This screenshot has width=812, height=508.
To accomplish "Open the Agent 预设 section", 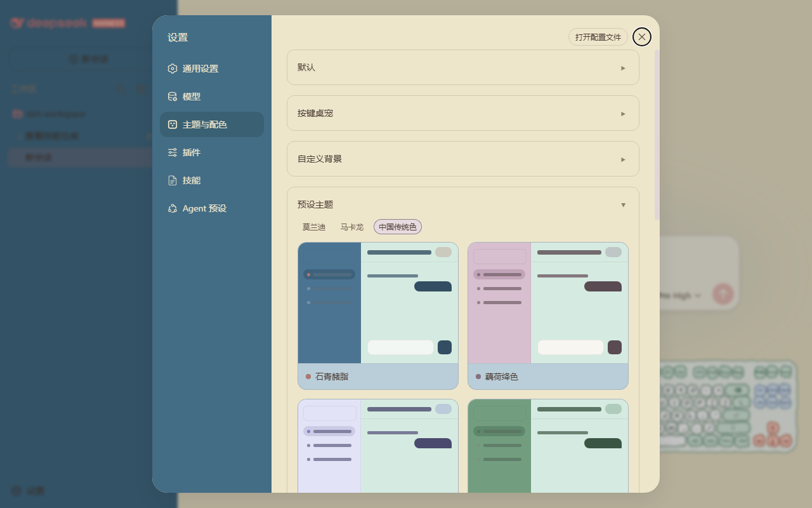I will pos(212,208).
